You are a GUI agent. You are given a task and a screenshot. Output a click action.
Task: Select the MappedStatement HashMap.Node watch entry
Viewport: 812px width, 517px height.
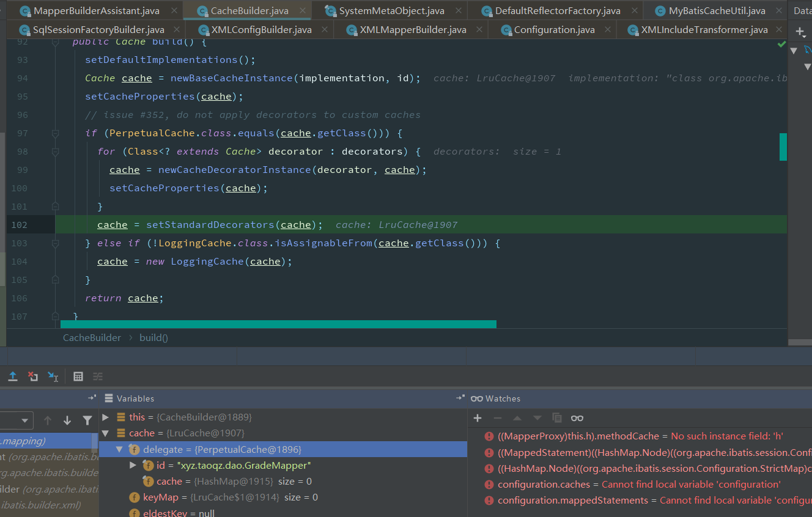tap(640, 452)
